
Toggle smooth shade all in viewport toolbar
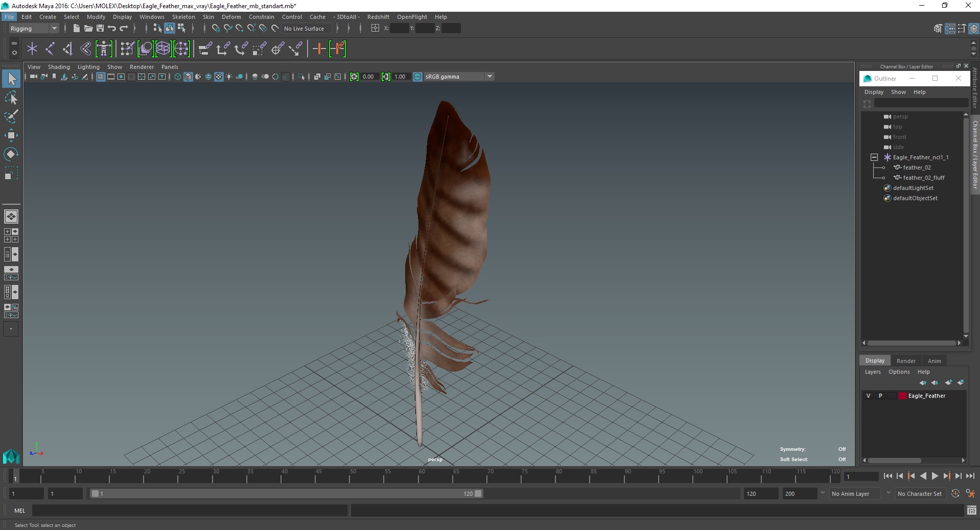[188, 77]
